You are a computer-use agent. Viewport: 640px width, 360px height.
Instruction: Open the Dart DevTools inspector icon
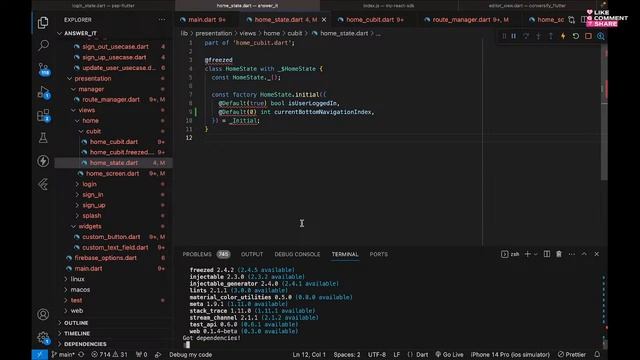pyautogui.click(x=601, y=36)
